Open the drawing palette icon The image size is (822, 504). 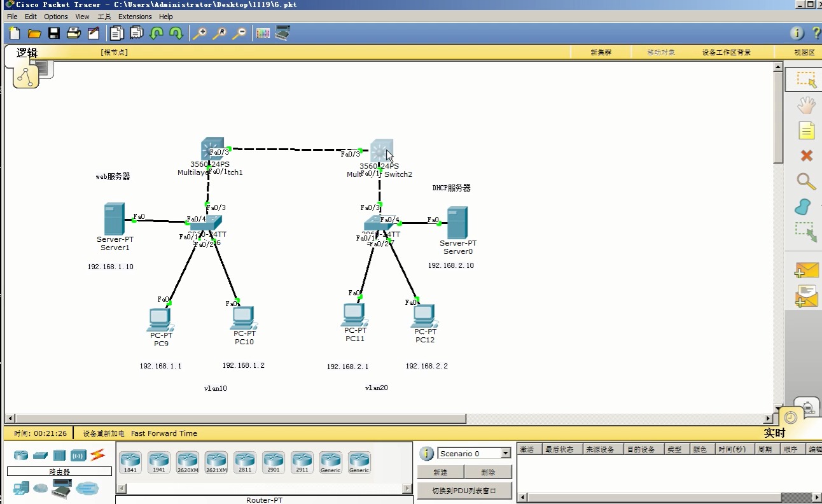click(263, 34)
